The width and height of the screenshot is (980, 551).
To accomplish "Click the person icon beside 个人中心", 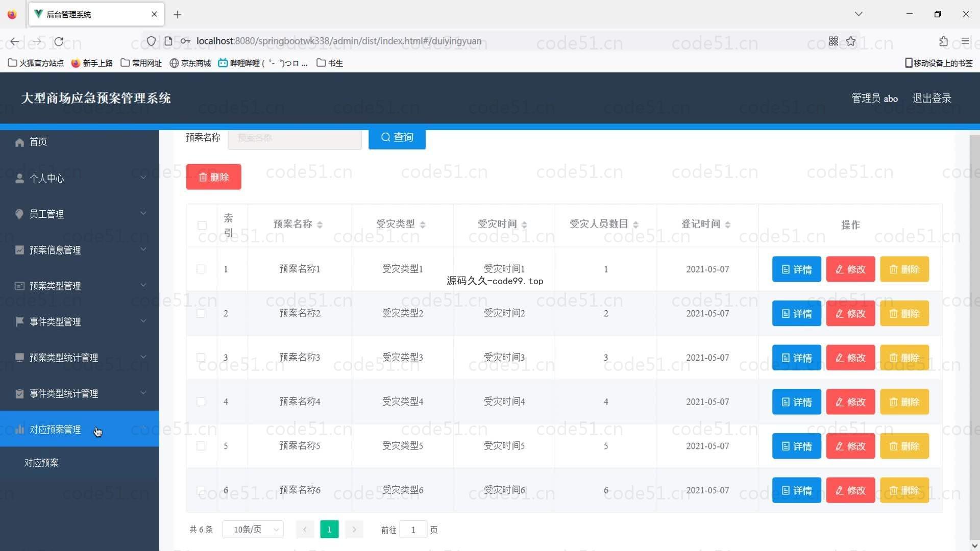I will point(19,178).
